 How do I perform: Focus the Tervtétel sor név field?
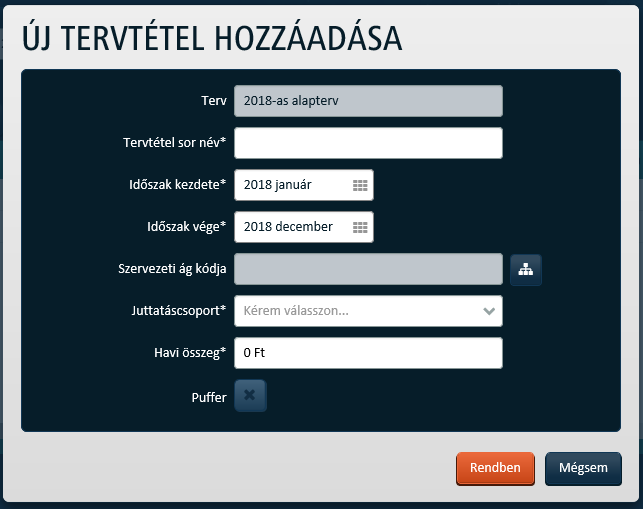(368, 143)
